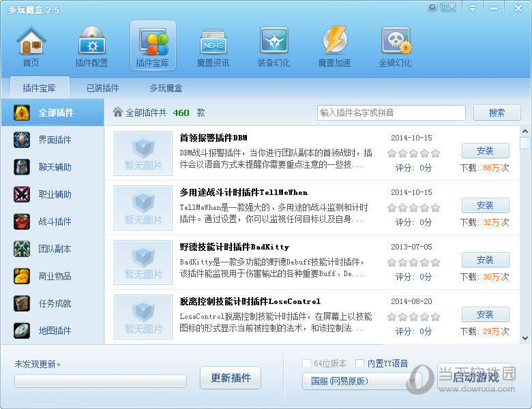The height and width of the screenshot is (409, 532).
Task: Rate the LoseControl plugin using its stars
Action: [x=413, y=317]
